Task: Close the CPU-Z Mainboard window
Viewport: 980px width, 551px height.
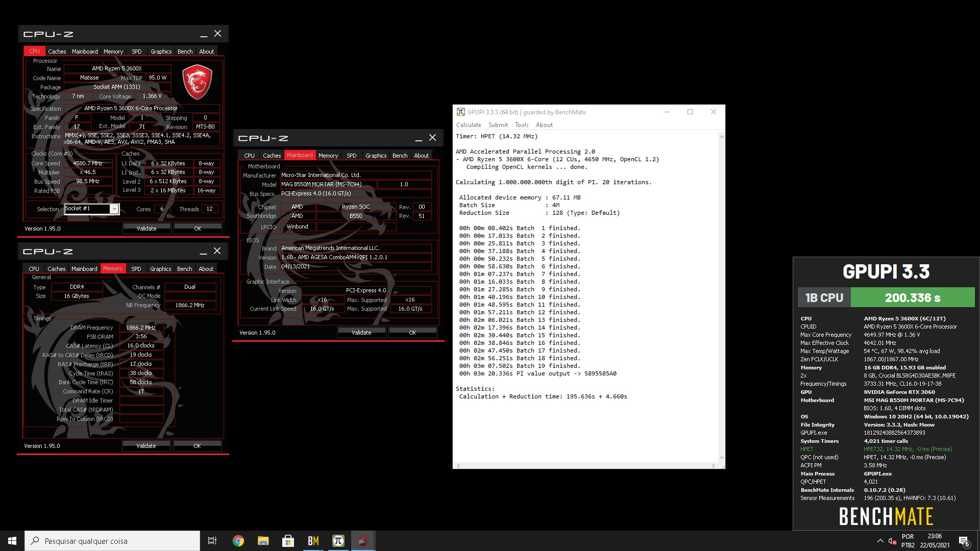Action: pyautogui.click(x=432, y=138)
